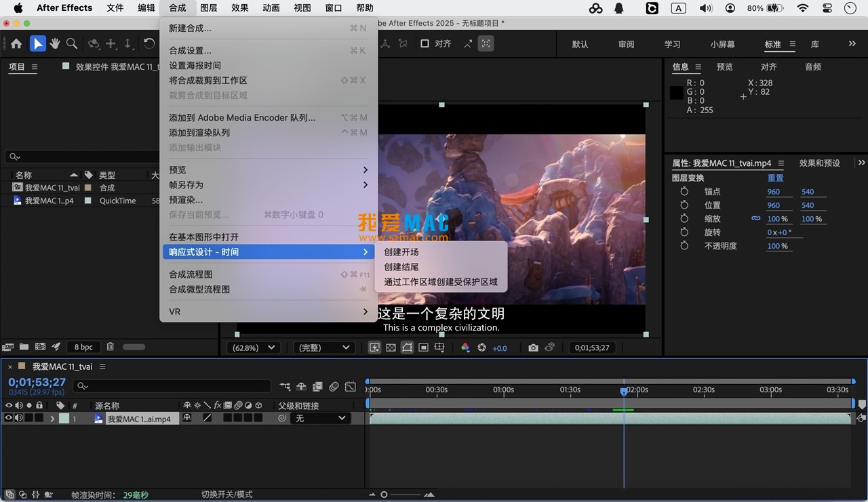
Task: Toggle video eye for 我爱MAC layer
Action: pyautogui.click(x=9, y=419)
